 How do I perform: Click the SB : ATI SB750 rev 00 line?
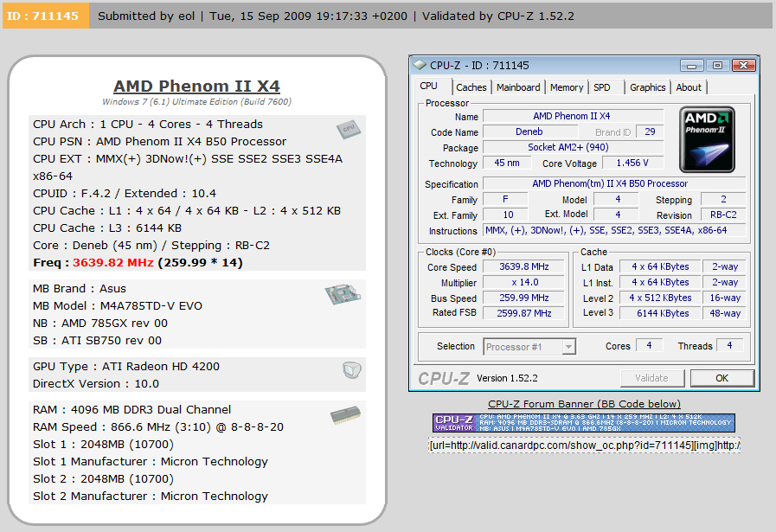pyautogui.click(x=98, y=341)
